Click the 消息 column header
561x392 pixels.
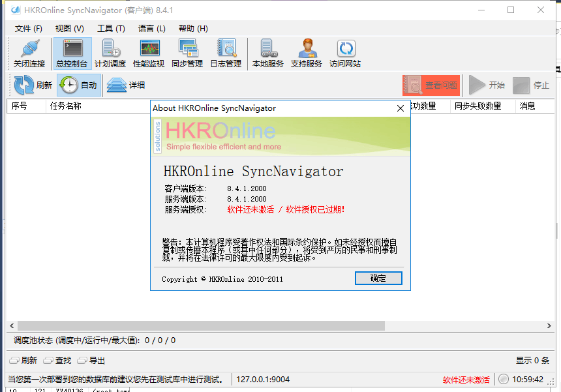click(x=535, y=106)
